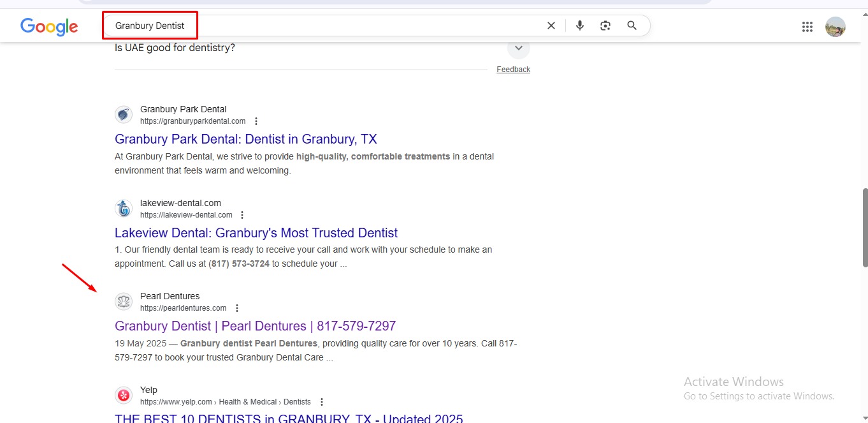Click the vertical page scrollbar thumb
Screen dimensions: 868x423
[864, 227]
